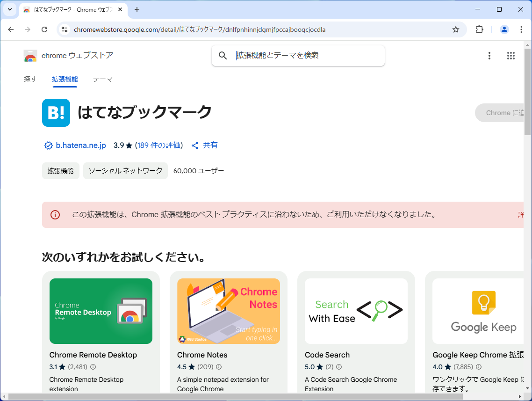
Task: Switch to the 探す tab
Action: [30, 79]
